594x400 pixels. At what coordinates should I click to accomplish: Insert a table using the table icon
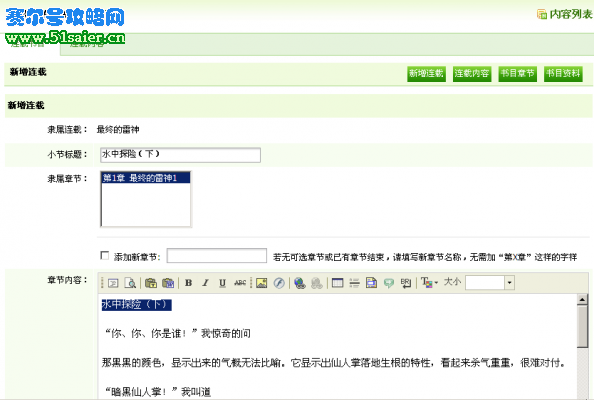pyautogui.click(x=337, y=283)
